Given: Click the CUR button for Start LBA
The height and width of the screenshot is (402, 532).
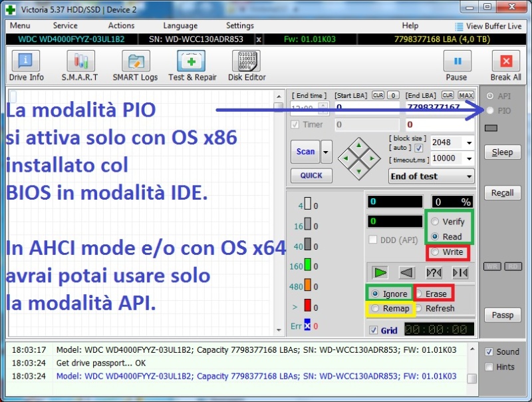Looking at the screenshot, I should 378,95.
